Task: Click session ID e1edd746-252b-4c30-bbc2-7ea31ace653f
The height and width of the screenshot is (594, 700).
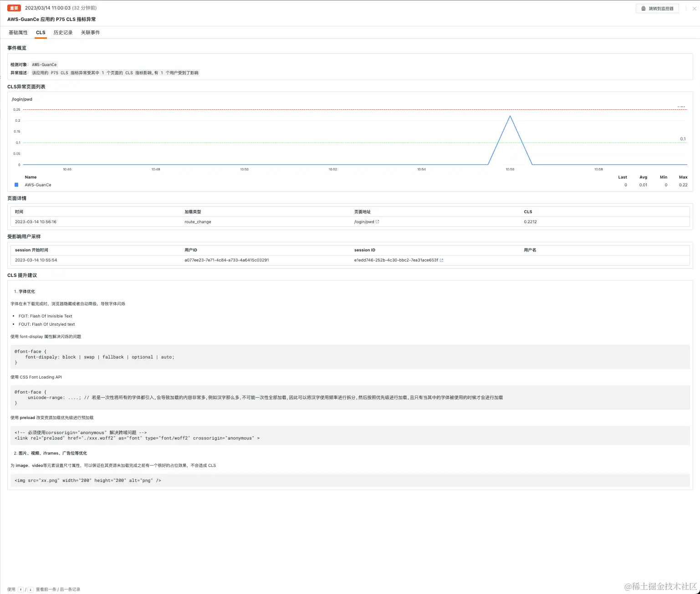Action: 396,260
